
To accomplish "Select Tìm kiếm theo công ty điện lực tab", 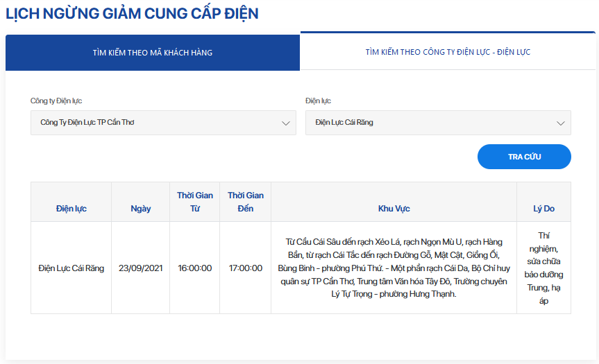I will click(x=448, y=52).
